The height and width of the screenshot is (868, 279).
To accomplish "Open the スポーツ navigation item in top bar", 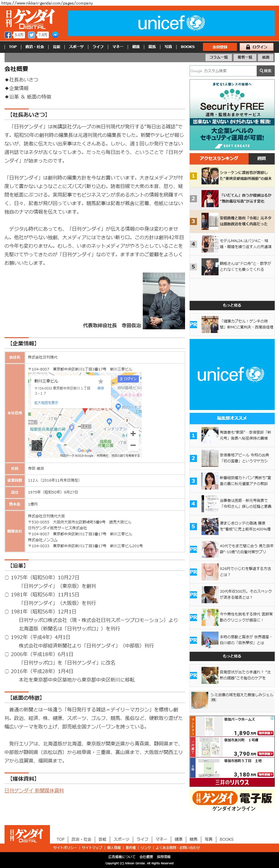I will point(76,47).
